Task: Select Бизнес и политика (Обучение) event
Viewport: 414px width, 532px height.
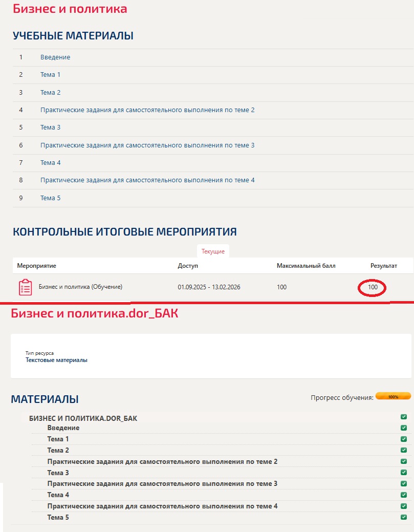Action: click(x=80, y=287)
